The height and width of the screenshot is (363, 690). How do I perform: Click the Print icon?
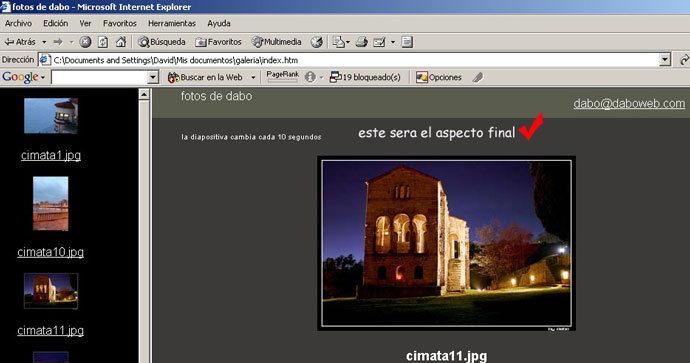coord(362,42)
